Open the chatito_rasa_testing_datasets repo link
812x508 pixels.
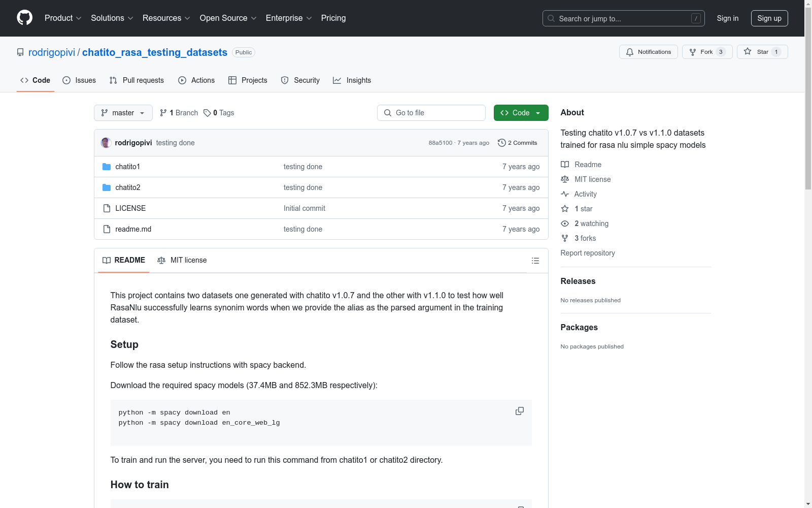(x=155, y=52)
